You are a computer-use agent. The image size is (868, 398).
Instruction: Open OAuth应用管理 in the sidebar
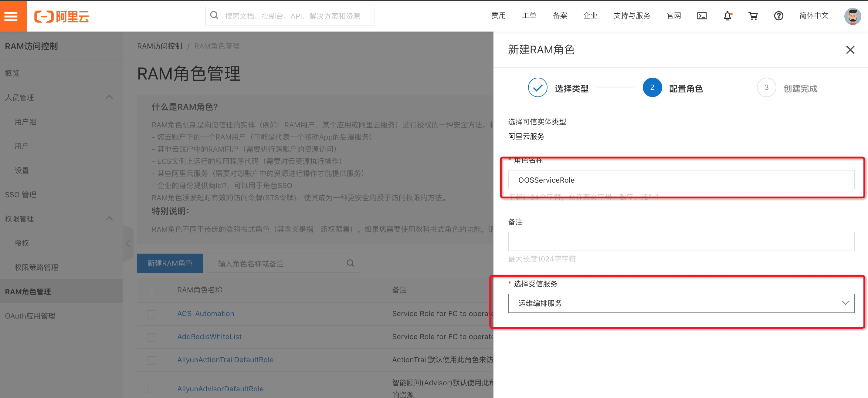30,316
